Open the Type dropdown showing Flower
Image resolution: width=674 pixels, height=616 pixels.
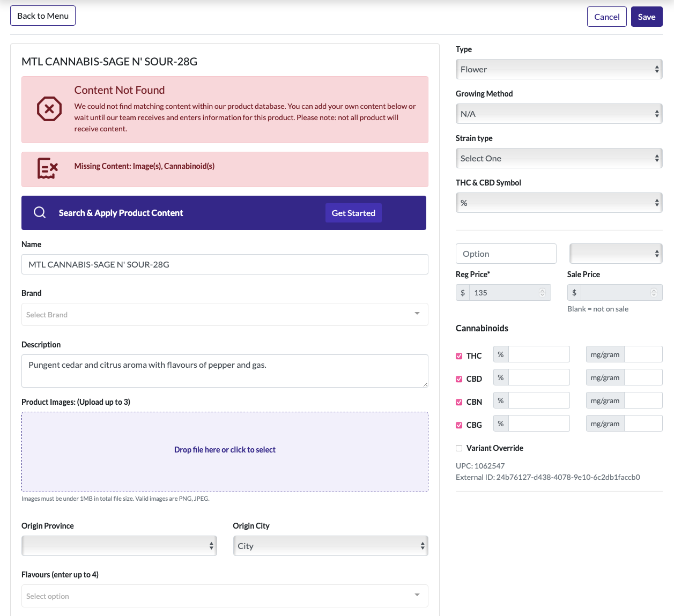559,69
